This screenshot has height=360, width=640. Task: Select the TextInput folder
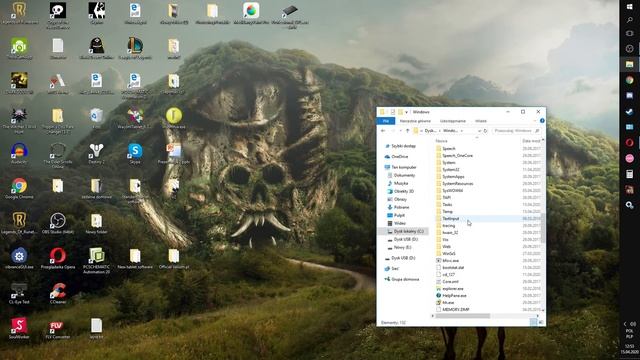coord(450,218)
